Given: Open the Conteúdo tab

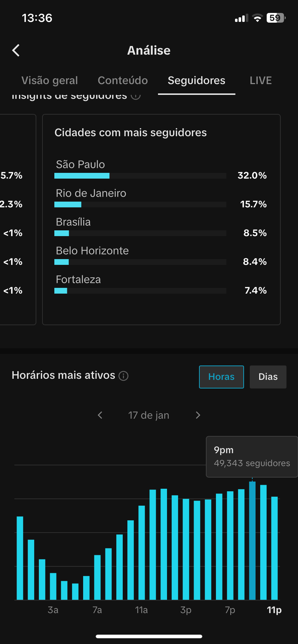Looking at the screenshot, I should (x=123, y=80).
